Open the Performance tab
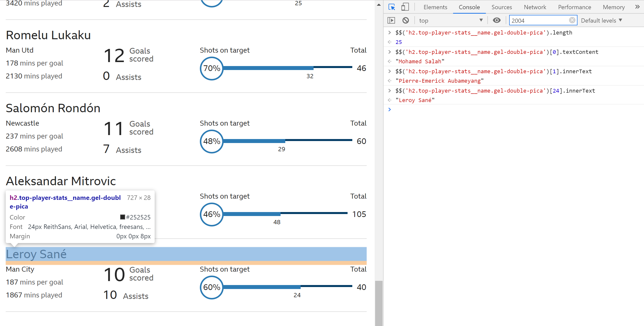Screen dimensions: 644x326 574,7
